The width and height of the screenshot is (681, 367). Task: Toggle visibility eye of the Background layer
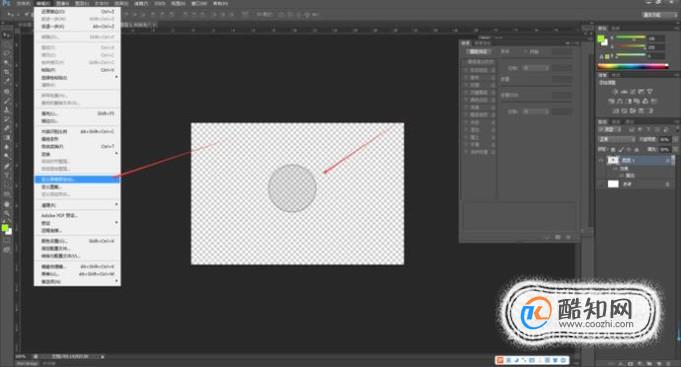[602, 184]
